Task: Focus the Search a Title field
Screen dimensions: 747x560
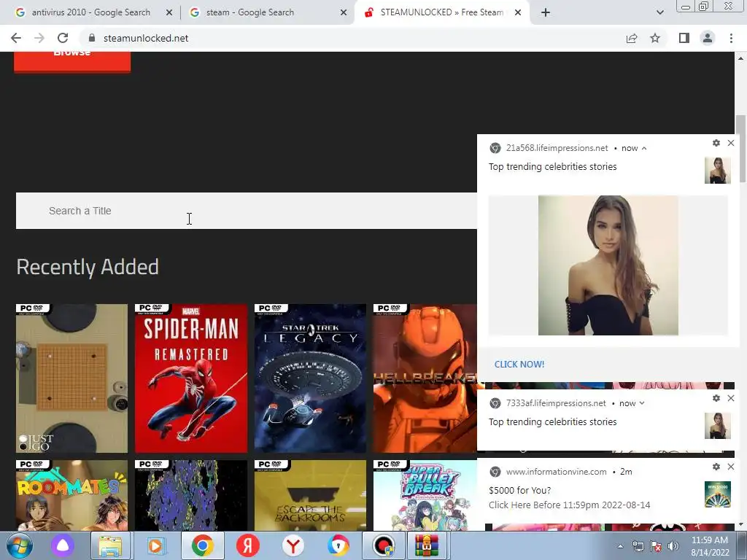Action: [247, 211]
